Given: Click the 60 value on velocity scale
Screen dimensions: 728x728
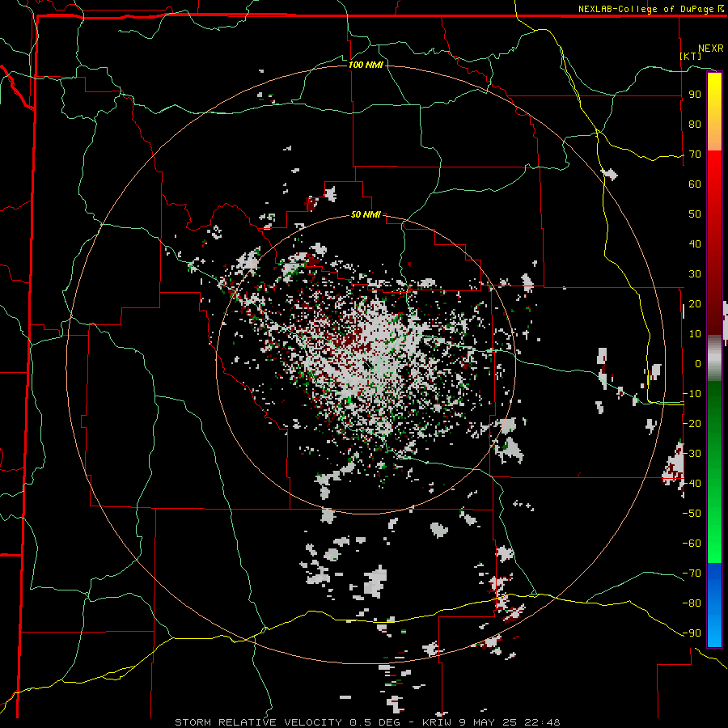Looking at the screenshot, I should click(695, 184).
